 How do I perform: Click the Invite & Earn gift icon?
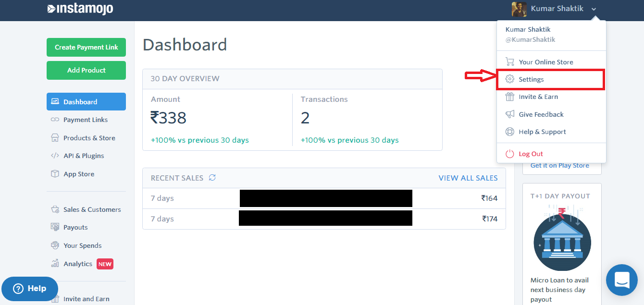tap(510, 97)
